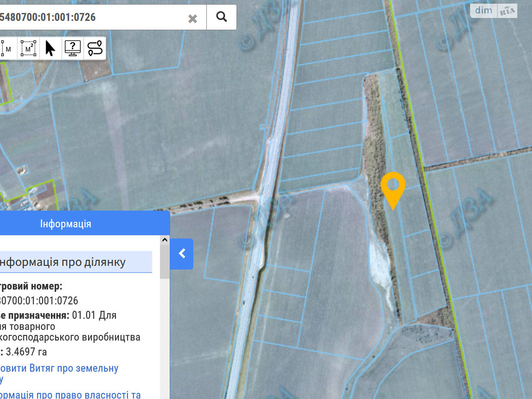Open the help monitor question-mark tool
The width and height of the screenshot is (532, 399).
click(x=72, y=49)
